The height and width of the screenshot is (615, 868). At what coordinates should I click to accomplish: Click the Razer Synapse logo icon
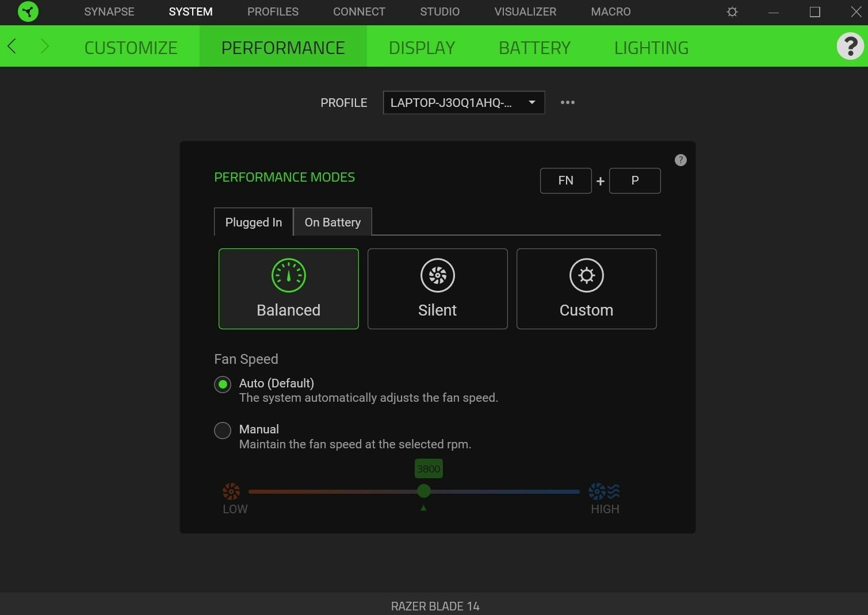28,11
